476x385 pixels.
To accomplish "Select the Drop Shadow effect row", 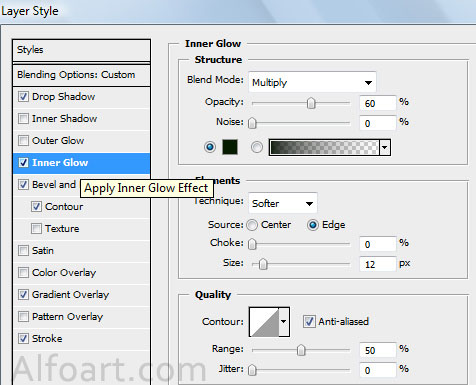I will (x=81, y=97).
